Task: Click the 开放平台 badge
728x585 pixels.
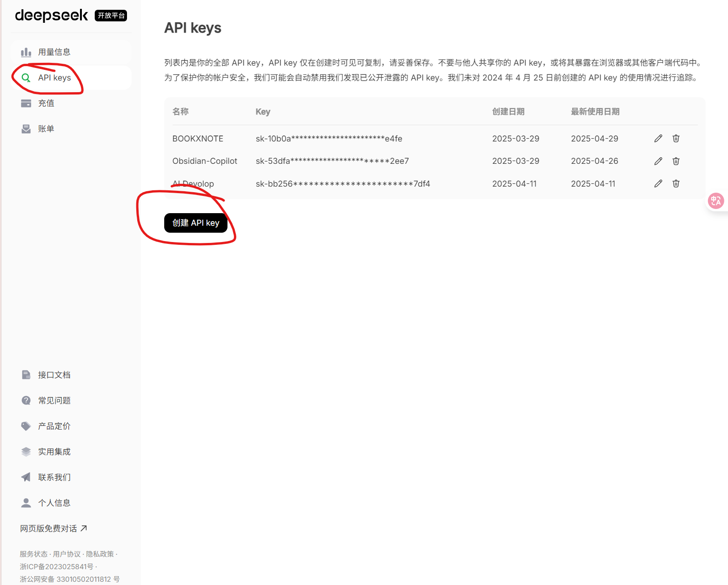Action: (x=111, y=15)
